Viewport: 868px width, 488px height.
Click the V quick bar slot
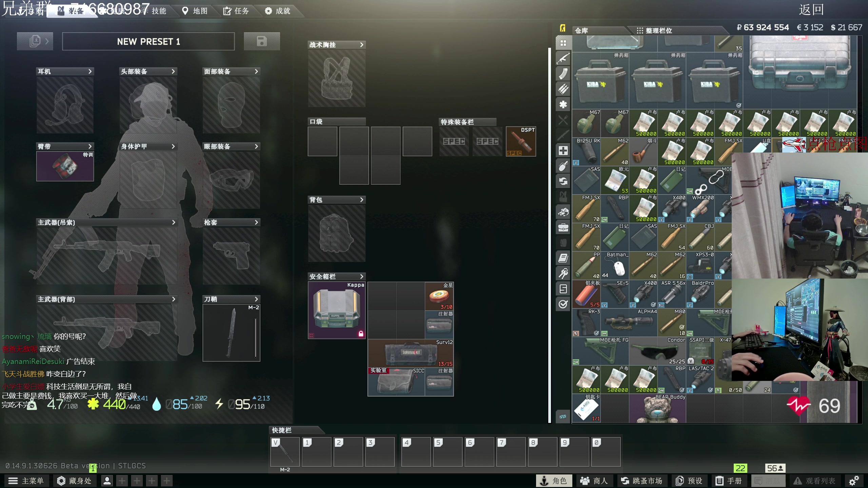click(285, 451)
